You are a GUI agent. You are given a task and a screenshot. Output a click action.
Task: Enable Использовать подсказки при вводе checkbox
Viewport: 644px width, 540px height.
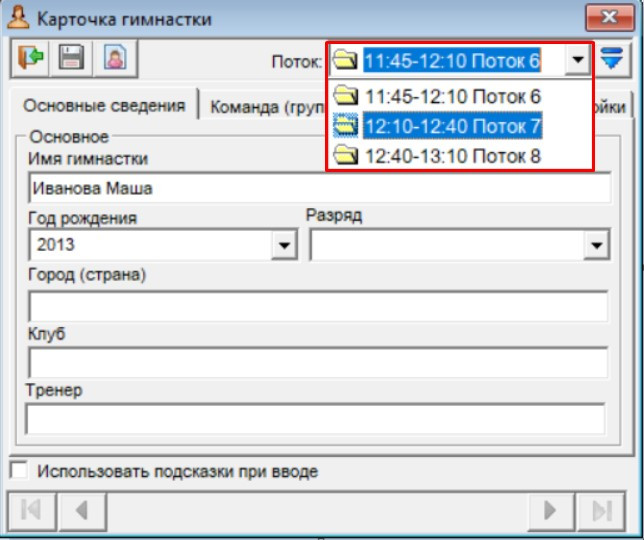(x=19, y=470)
